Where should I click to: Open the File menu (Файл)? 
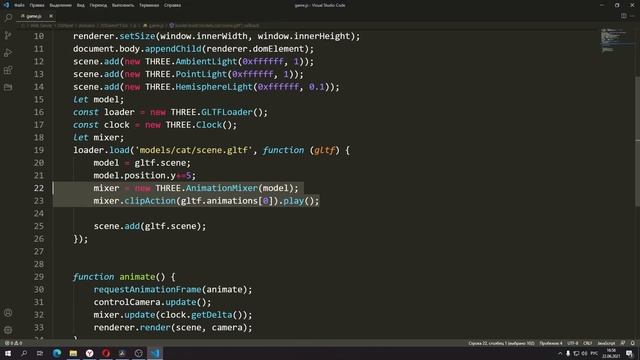tap(19, 5)
